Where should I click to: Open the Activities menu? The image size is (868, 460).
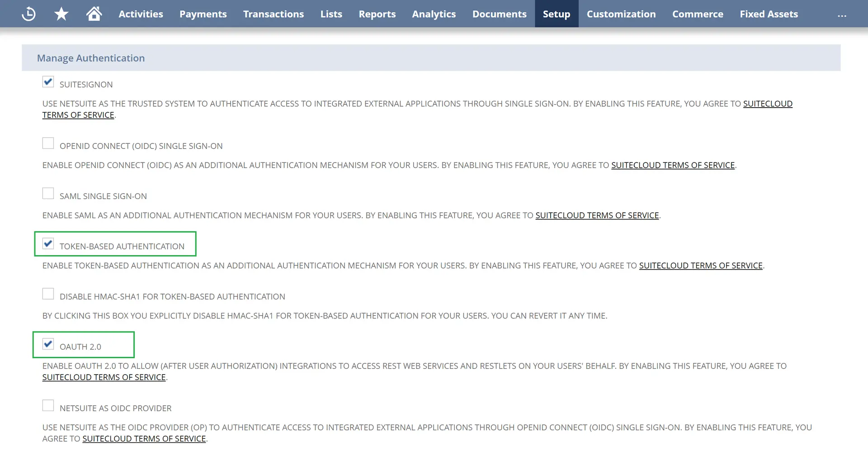[x=141, y=14]
